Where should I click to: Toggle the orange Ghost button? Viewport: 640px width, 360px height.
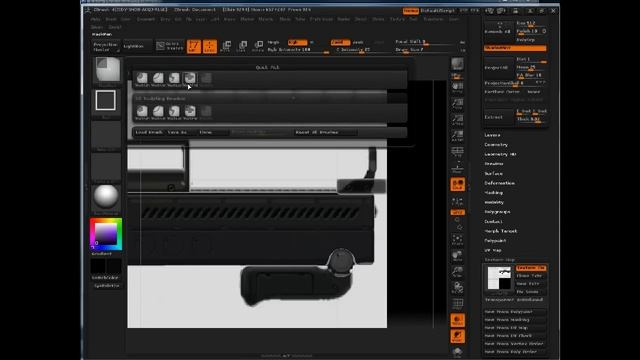[458, 336]
